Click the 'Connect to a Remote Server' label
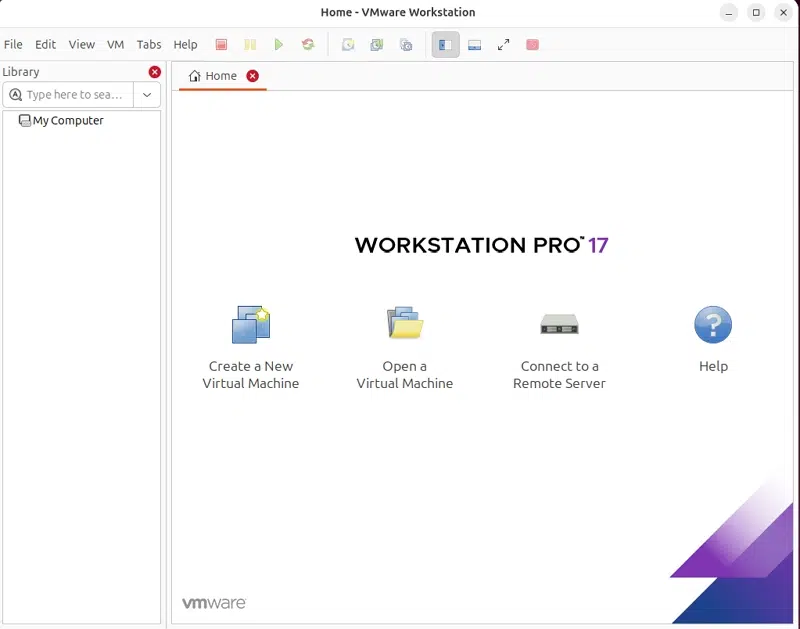The width and height of the screenshot is (800, 629). 559,375
